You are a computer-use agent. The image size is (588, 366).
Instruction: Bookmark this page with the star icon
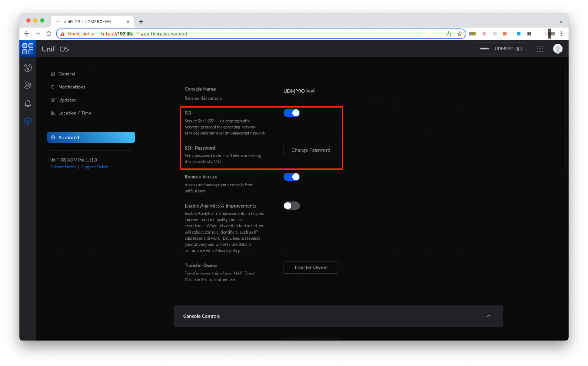click(x=459, y=34)
